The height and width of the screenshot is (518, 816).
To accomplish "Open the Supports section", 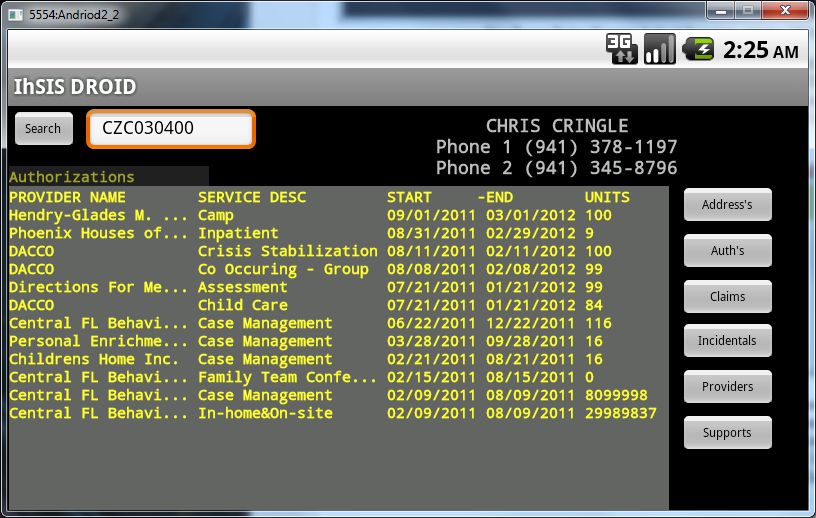I will [x=728, y=432].
